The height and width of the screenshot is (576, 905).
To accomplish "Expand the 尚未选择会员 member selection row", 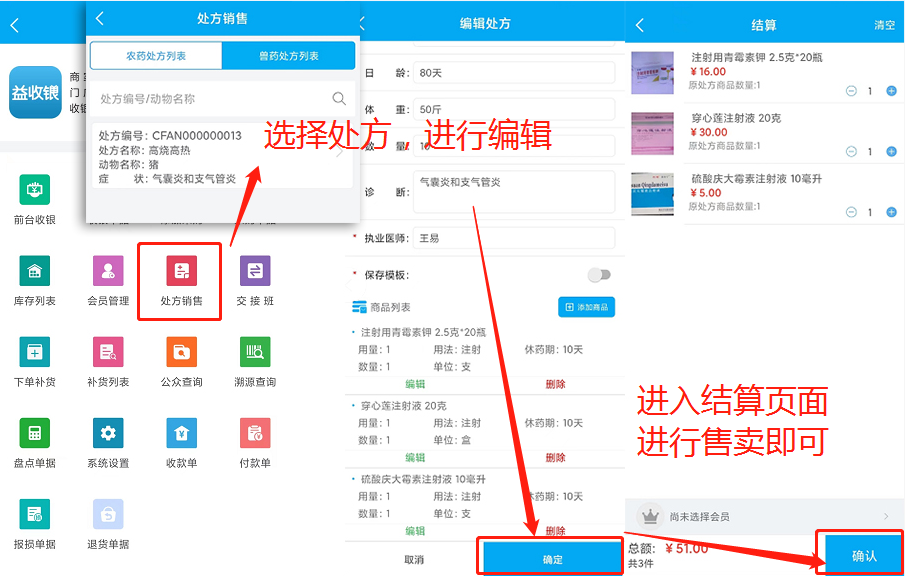I will [x=764, y=516].
